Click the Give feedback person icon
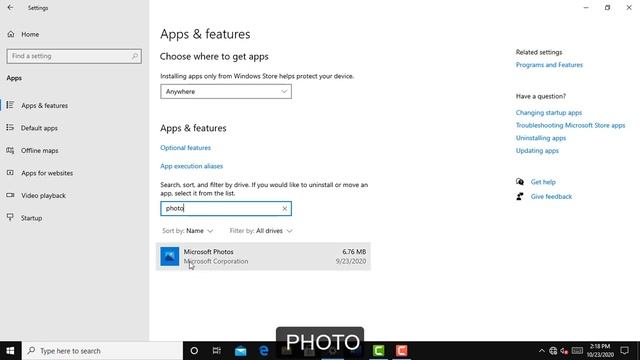640x360 pixels. pyautogui.click(x=520, y=196)
